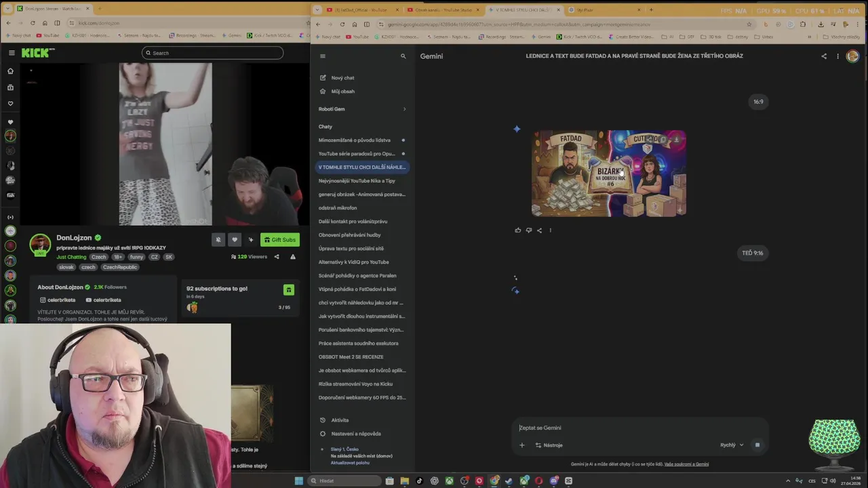The width and height of the screenshot is (868, 488).
Task: Open Nástroje tools menu
Action: [549, 445]
